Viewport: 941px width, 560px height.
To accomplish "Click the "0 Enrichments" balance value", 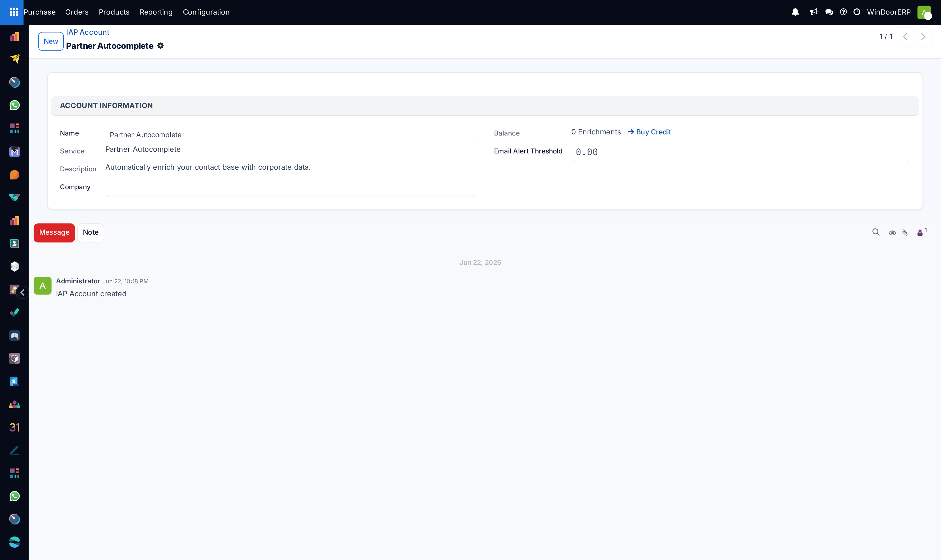I will 596,132.
